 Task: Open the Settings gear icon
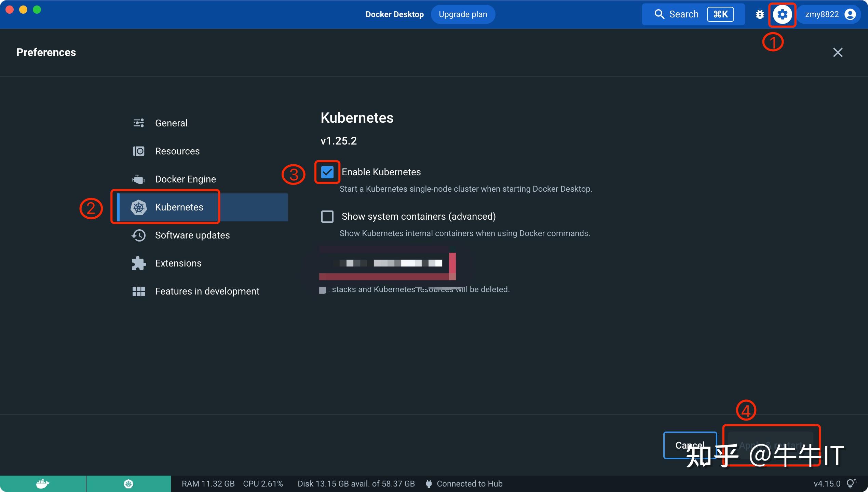(x=782, y=14)
